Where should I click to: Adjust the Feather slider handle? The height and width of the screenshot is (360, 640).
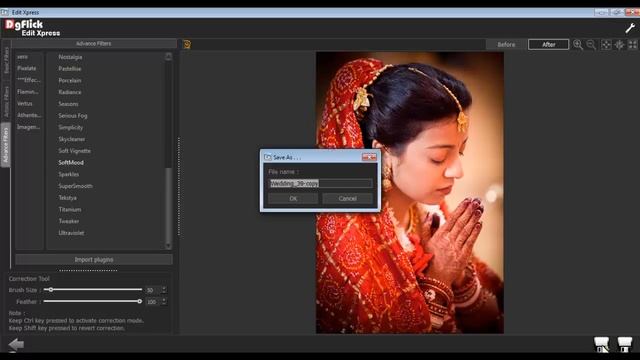tap(140, 301)
